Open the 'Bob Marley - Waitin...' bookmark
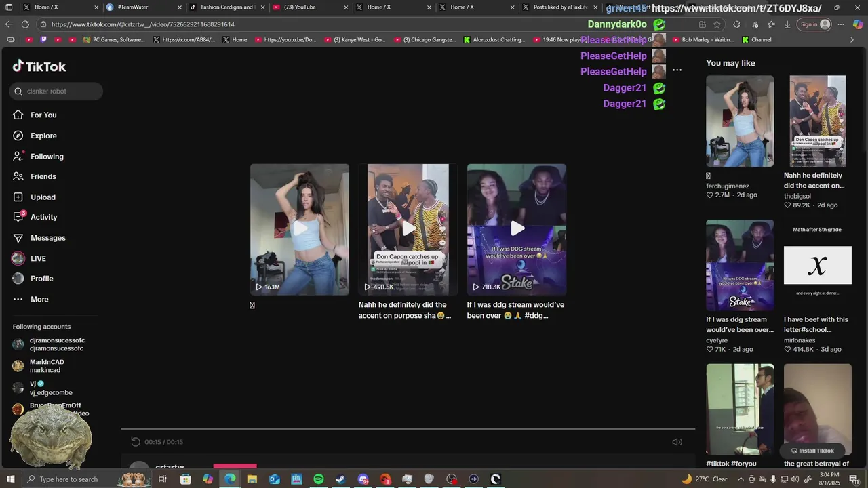Image resolution: width=868 pixels, height=488 pixels. pos(703,40)
